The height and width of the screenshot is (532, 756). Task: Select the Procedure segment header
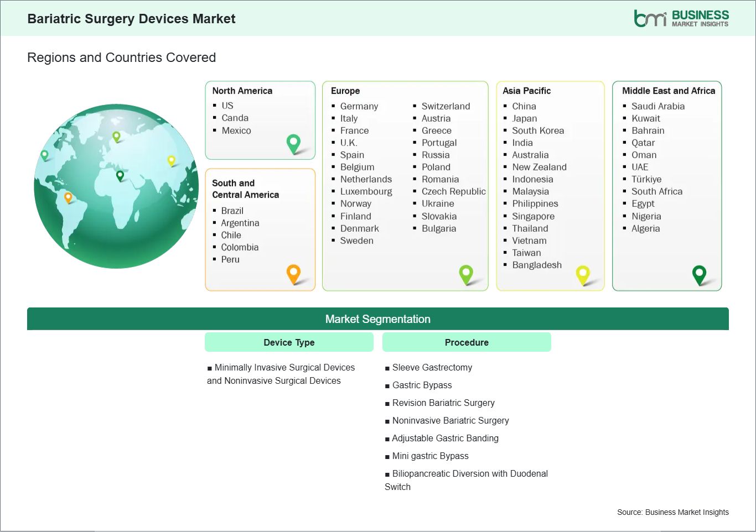coord(467,342)
